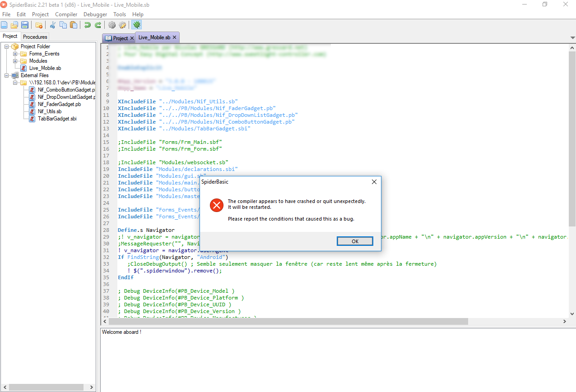Click the Cut scissors icon

[53, 25]
